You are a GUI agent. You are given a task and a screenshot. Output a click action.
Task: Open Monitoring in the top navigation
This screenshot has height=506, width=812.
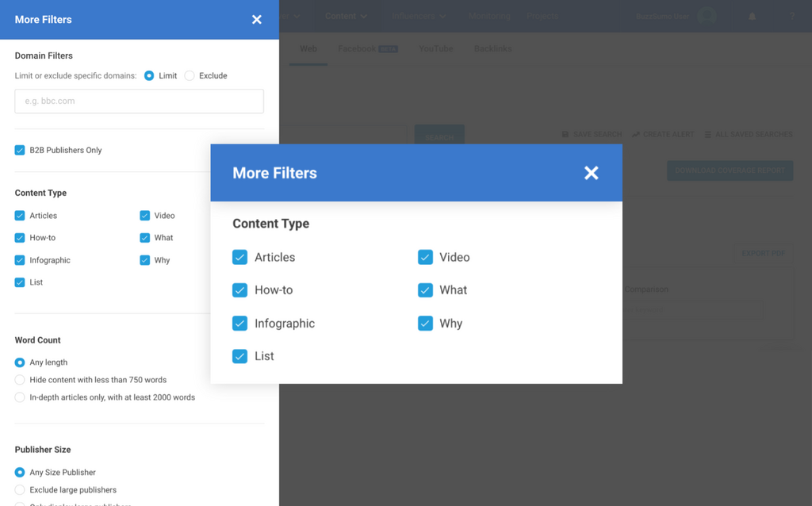(489, 16)
